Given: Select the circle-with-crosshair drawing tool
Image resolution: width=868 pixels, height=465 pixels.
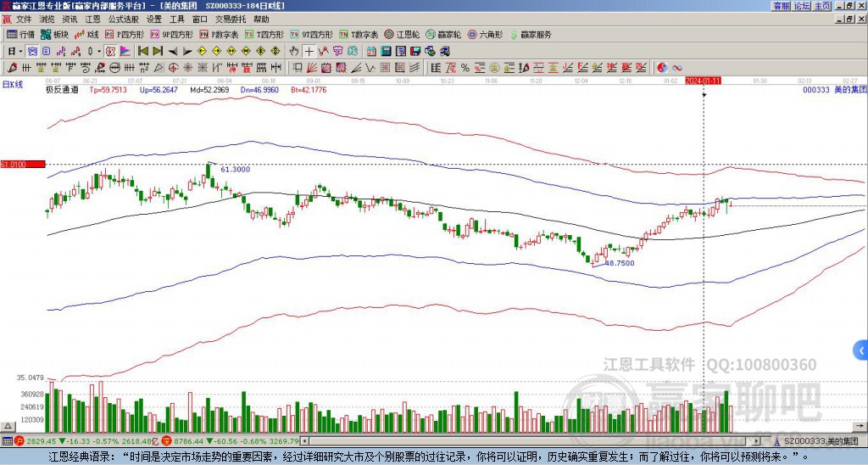Looking at the screenshot, I should 173,68.
